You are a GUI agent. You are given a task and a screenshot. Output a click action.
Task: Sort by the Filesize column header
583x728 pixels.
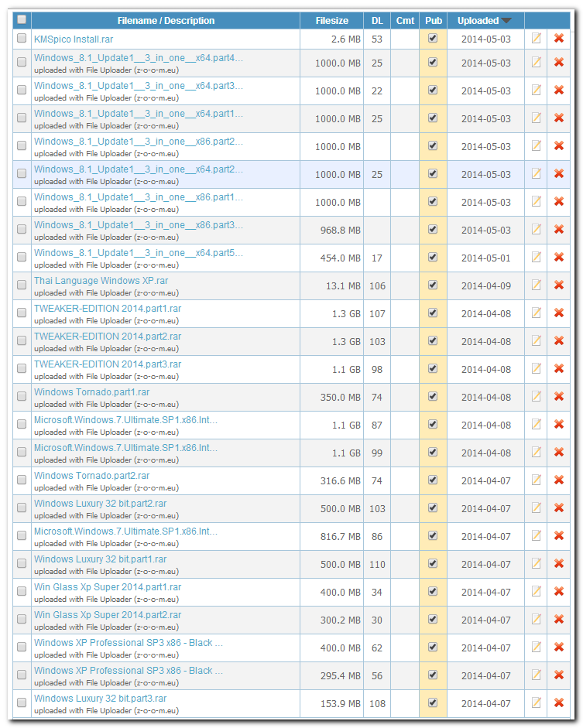coord(331,20)
